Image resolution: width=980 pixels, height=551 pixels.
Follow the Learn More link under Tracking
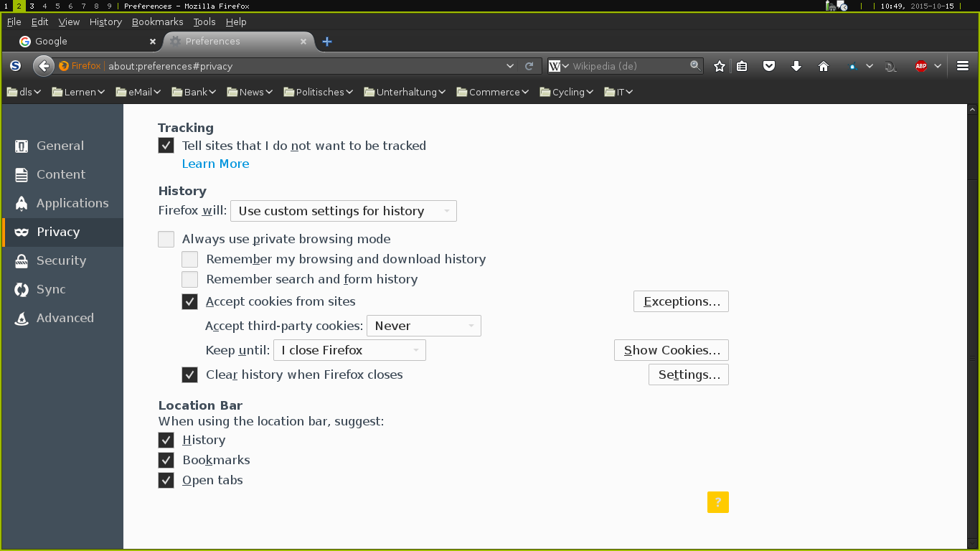tap(215, 164)
